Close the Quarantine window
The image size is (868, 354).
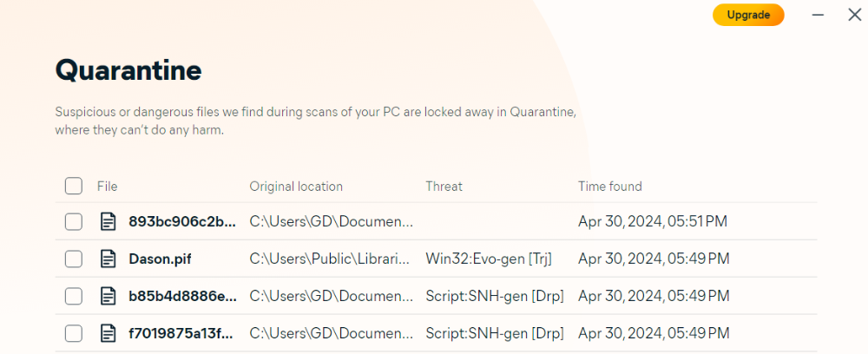[x=855, y=15]
